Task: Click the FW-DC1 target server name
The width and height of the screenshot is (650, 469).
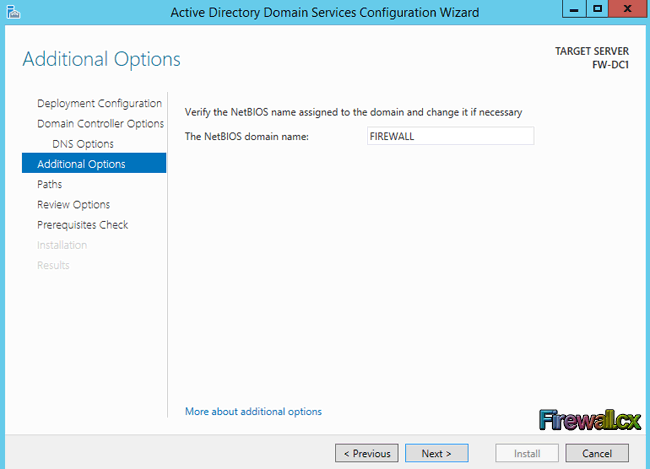Action: pos(610,65)
